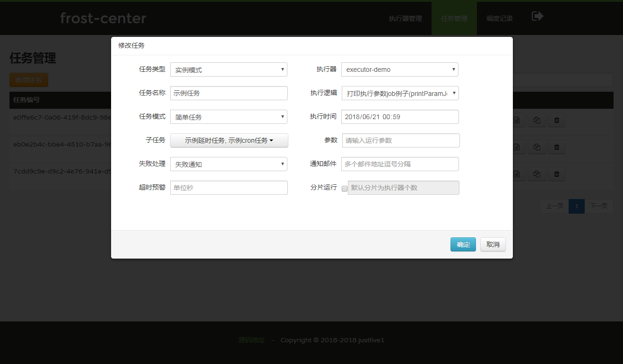
Task: Go to previous page 上一页
Action: 554,206
